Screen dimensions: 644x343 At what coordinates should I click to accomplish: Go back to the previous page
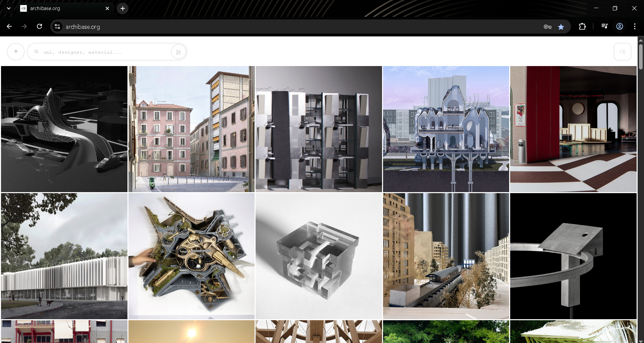point(9,26)
